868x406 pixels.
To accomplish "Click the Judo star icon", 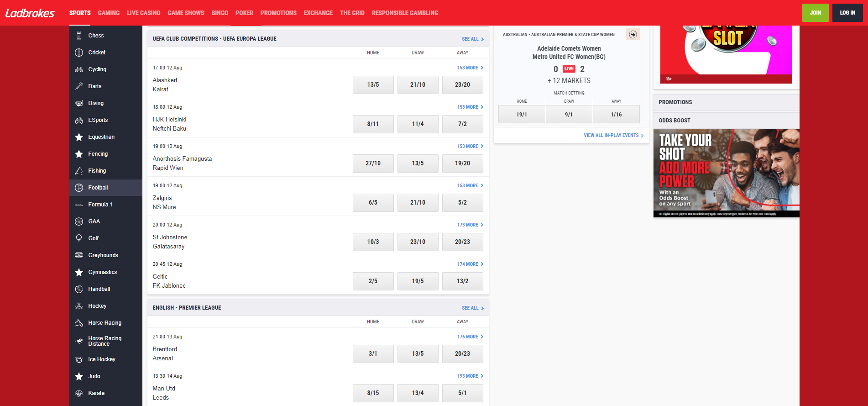I will click(79, 376).
